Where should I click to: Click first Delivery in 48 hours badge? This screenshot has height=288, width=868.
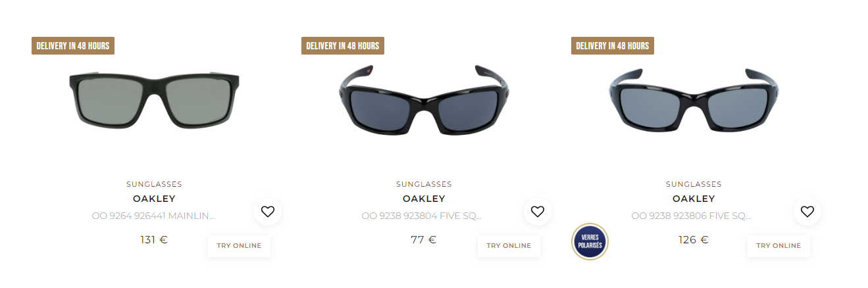pos(73,45)
